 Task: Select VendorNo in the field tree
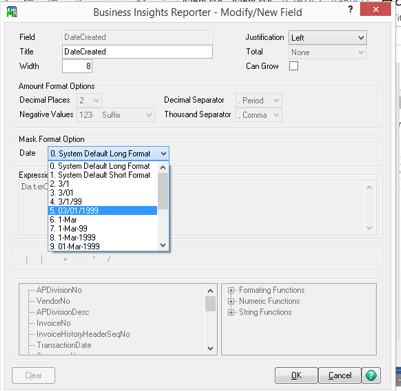pos(53,301)
